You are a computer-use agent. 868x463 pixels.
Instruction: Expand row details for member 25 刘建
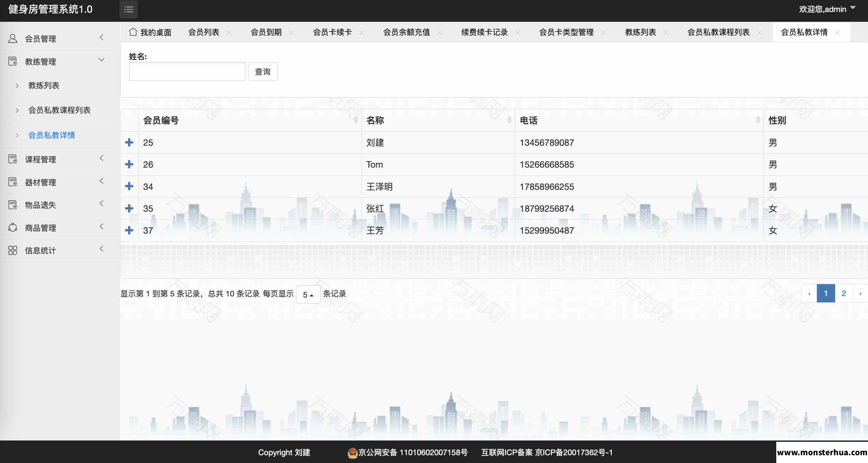point(129,142)
